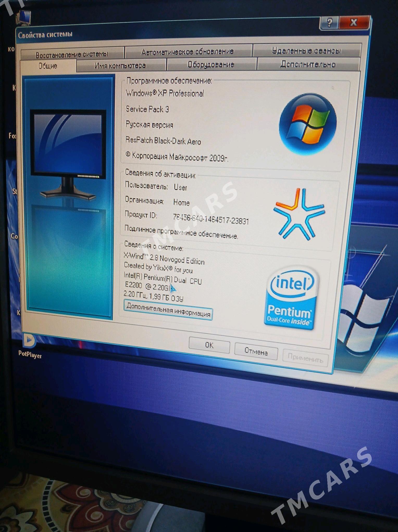Click the product ID 76456-640-1464517-23831
This screenshot has width=398, height=532.
(211, 219)
